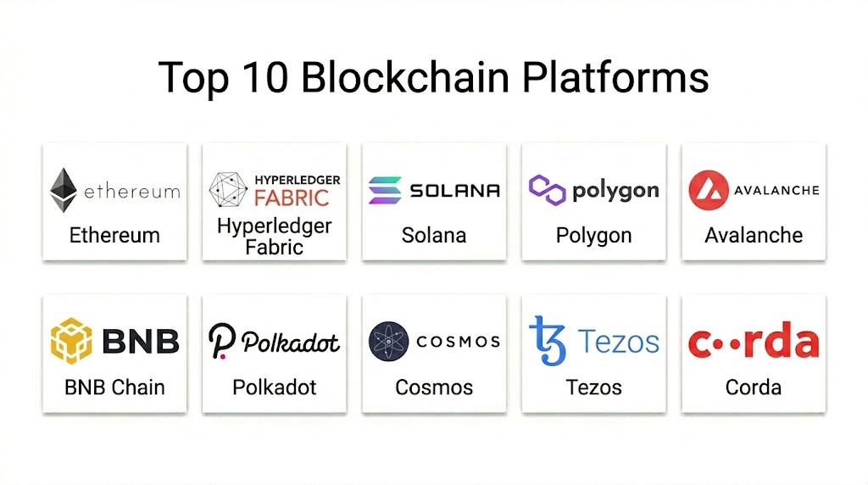Click the Top 10 Blockchain Platforms heading
This screenshot has width=868, height=485.
[433, 78]
